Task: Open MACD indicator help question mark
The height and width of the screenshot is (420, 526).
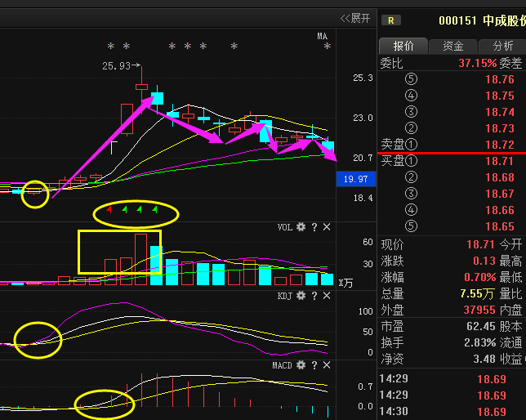Action: point(314,365)
